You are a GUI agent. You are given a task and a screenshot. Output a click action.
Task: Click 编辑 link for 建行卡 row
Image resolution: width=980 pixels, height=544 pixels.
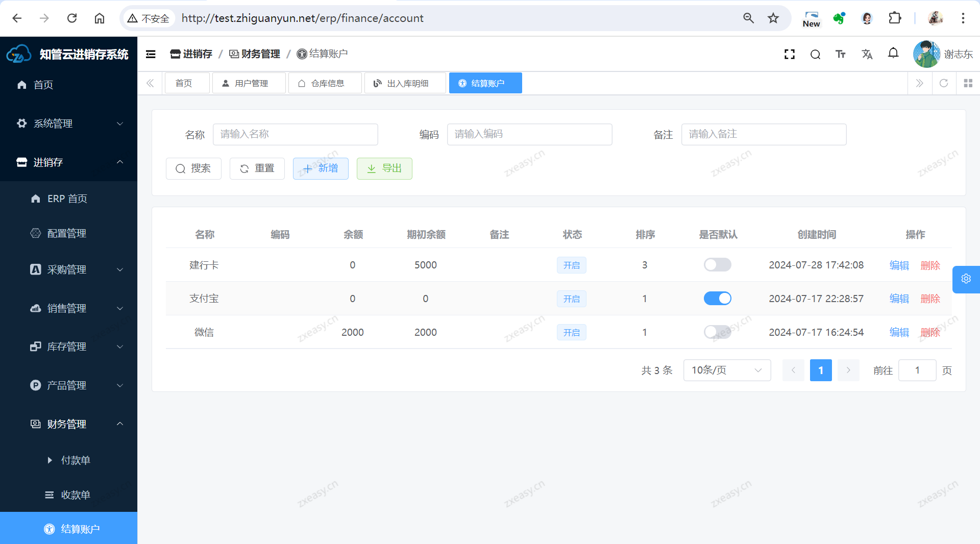(x=899, y=265)
